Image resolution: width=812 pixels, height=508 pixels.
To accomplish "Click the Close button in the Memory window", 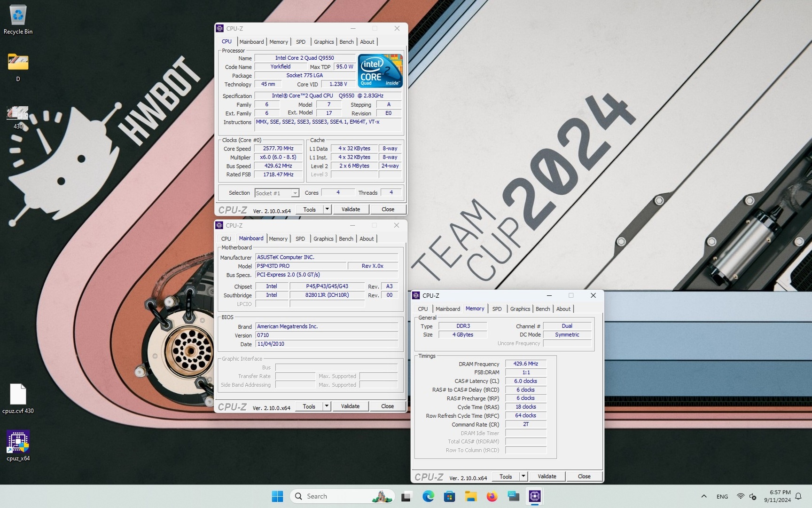I will coord(584,476).
